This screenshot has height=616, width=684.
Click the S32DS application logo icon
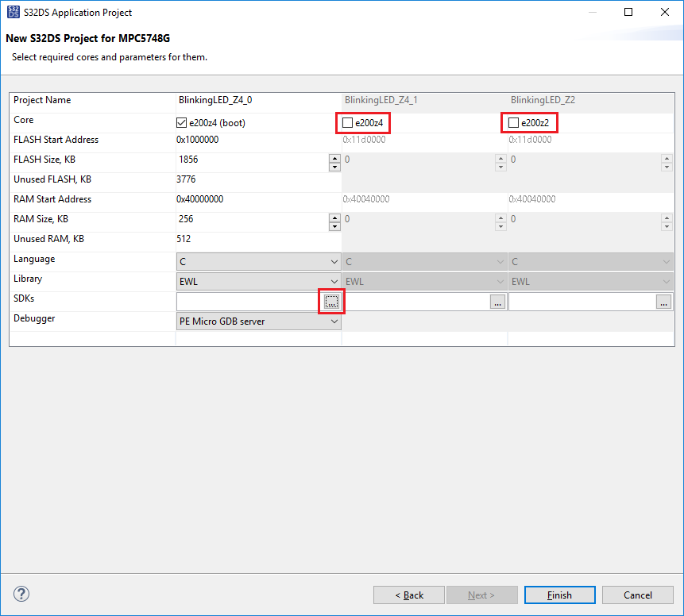[14, 12]
